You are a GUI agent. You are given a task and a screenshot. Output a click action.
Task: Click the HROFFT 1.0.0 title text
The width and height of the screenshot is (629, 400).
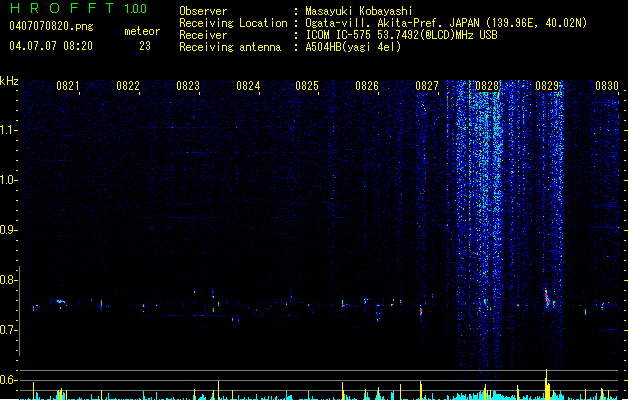(x=78, y=8)
